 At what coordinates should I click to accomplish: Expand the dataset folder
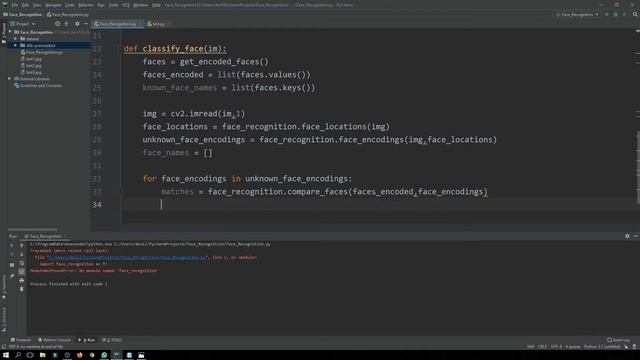pos(16,39)
